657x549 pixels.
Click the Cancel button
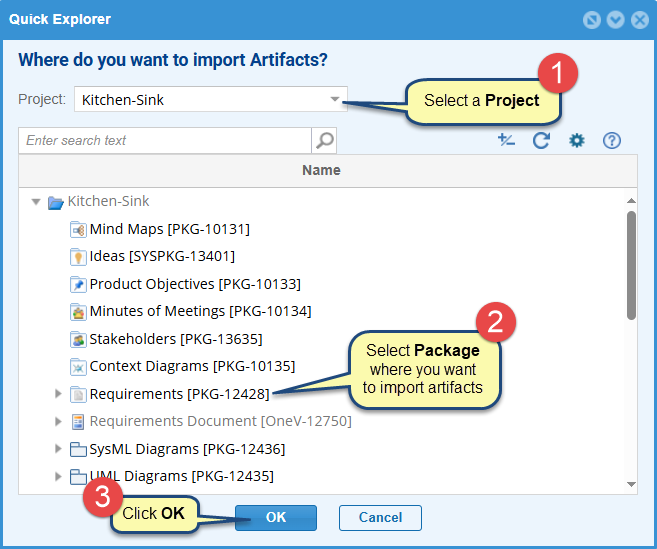point(380,518)
